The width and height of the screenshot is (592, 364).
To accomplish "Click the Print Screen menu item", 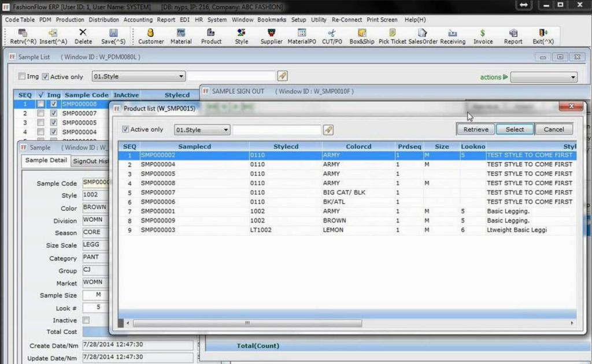I will (382, 20).
